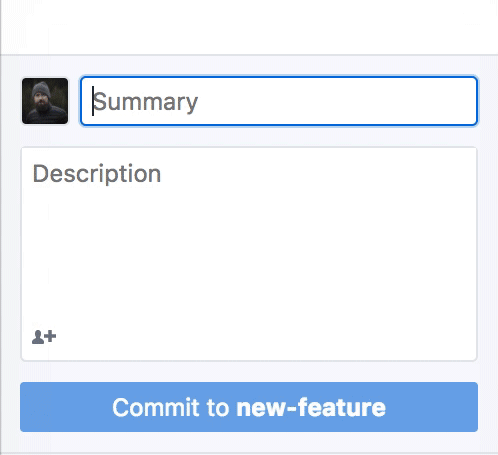Click the Description placeholder label
Screen dimensions: 498x455
point(97,174)
